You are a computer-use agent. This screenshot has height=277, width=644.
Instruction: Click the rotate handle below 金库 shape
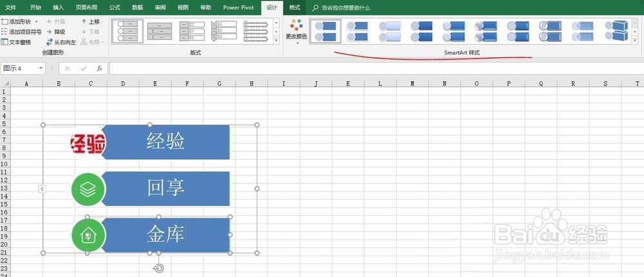coord(158,269)
